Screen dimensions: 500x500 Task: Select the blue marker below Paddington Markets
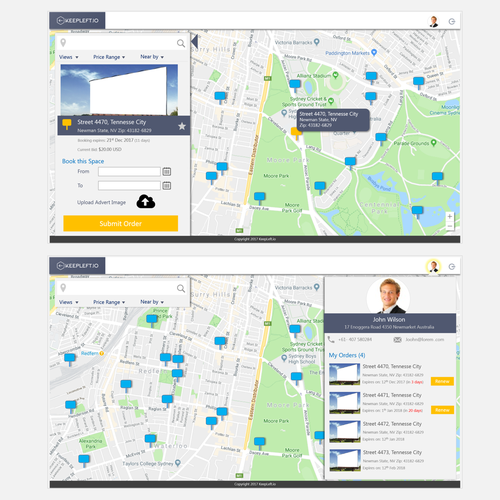click(x=371, y=78)
